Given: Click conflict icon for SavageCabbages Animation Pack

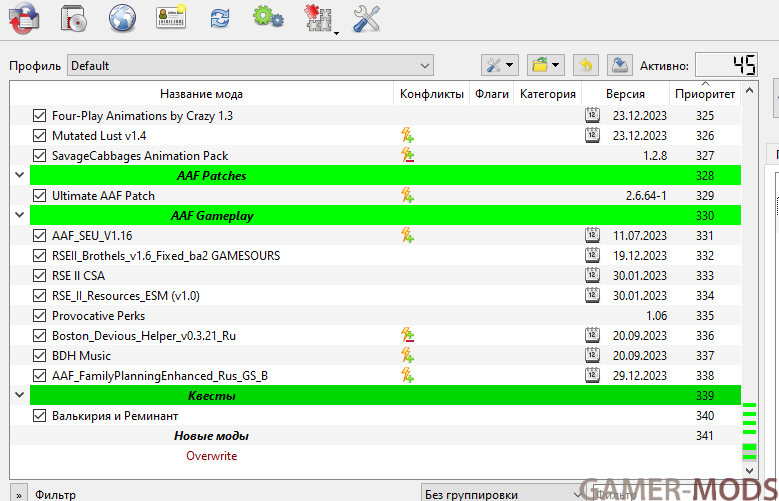Looking at the screenshot, I should click(x=407, y=156).
